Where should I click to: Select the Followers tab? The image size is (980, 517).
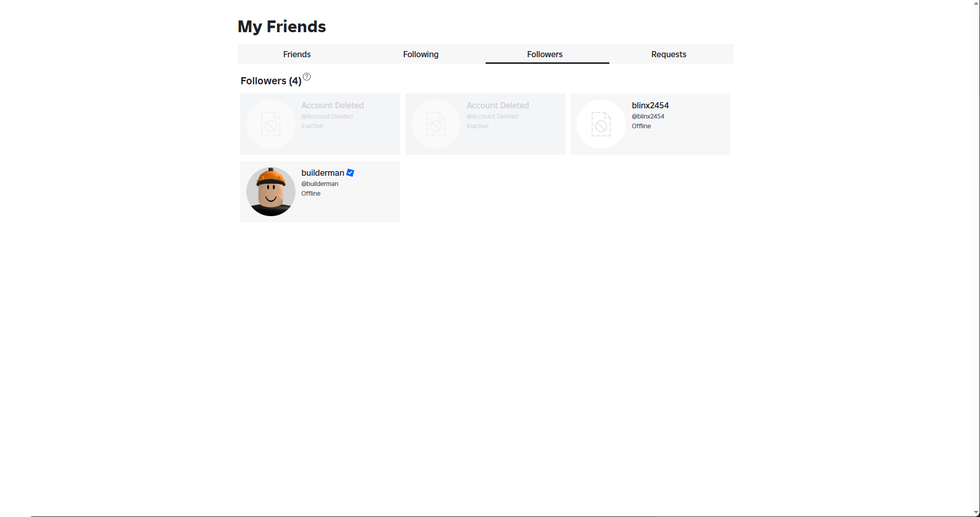pyautogui.click(x=545, y=54)
